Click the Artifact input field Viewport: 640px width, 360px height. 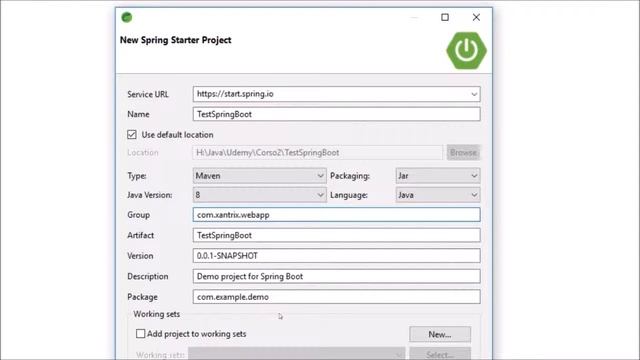click(336, 236)
